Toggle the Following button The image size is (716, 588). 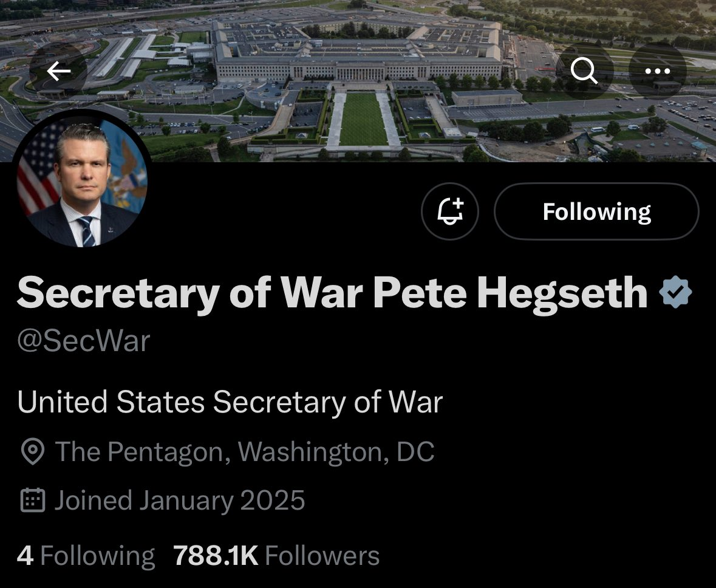point(596,211)
